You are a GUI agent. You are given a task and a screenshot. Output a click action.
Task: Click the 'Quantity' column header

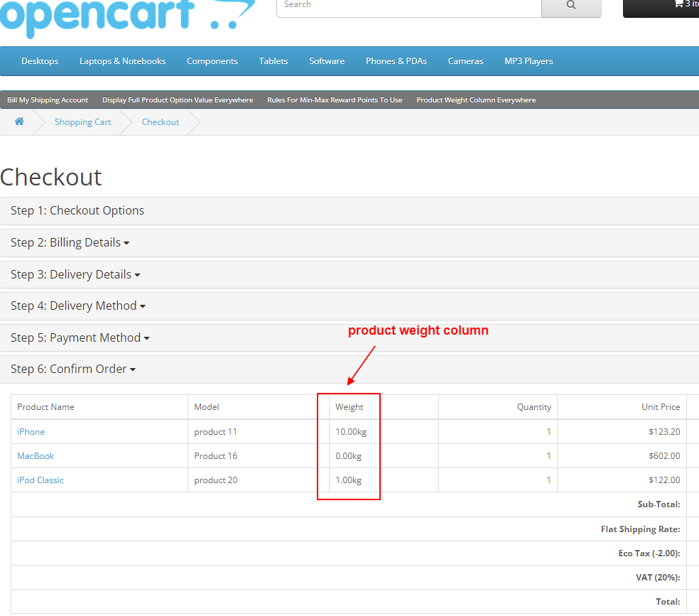coord(534,407)
